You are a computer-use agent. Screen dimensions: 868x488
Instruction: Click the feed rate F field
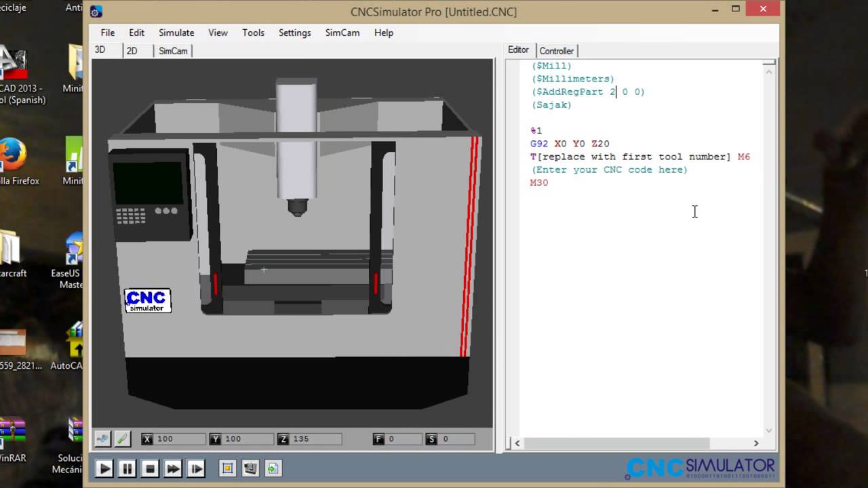point(405,439)
